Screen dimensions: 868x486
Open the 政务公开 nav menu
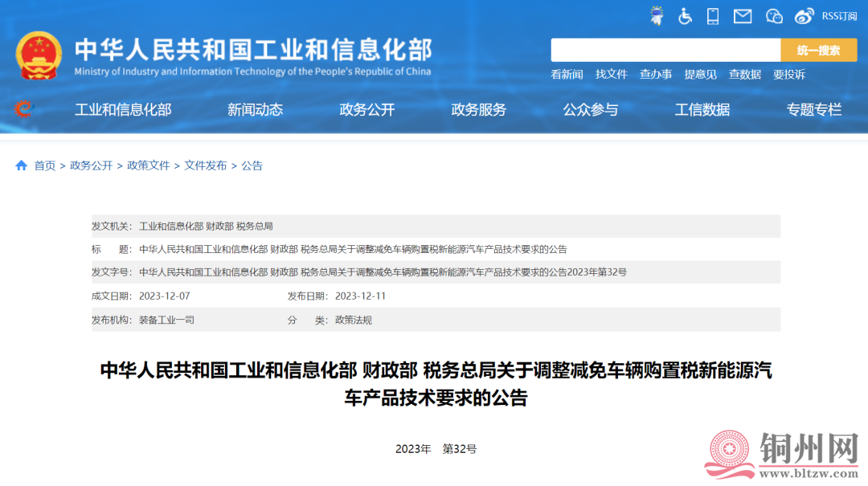[367, 109]
